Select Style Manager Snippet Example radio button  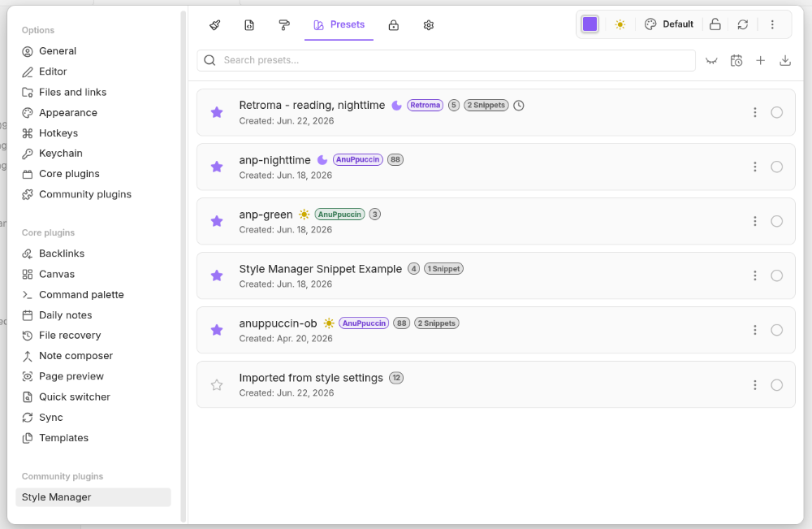pyautogui.click(x=777, y=275)
